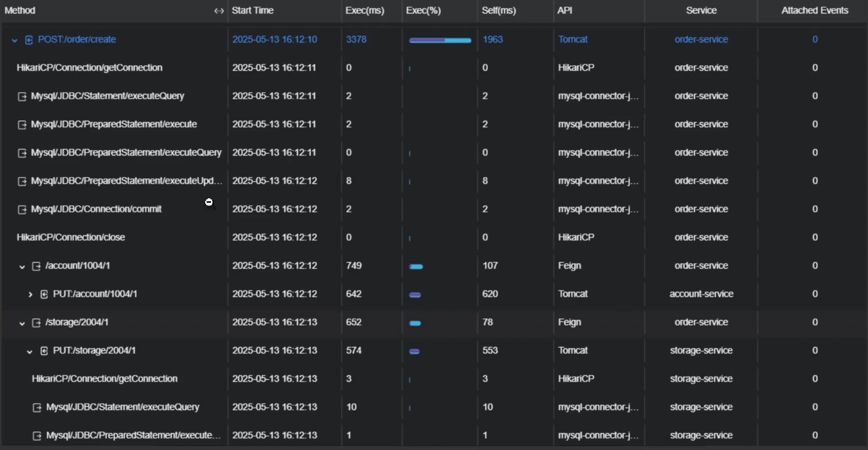This screenshot has height=450, width=868.
Task: Click the Method column header
Action: [20, 10]
